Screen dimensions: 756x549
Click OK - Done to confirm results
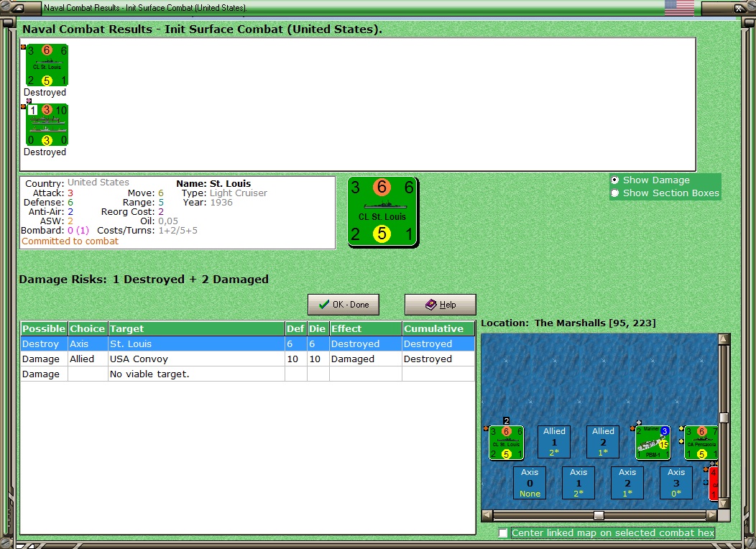(x=344, y=305)
